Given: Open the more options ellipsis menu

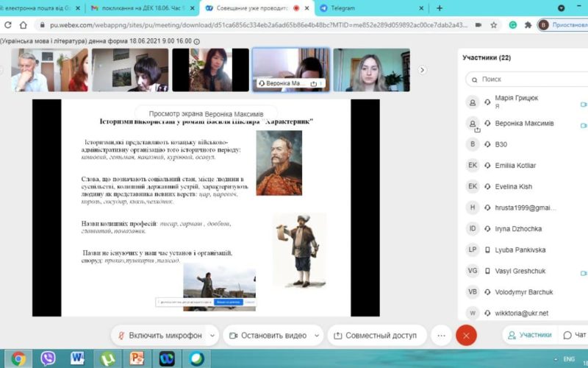Looking at the screenshot, I should [441, 335].
